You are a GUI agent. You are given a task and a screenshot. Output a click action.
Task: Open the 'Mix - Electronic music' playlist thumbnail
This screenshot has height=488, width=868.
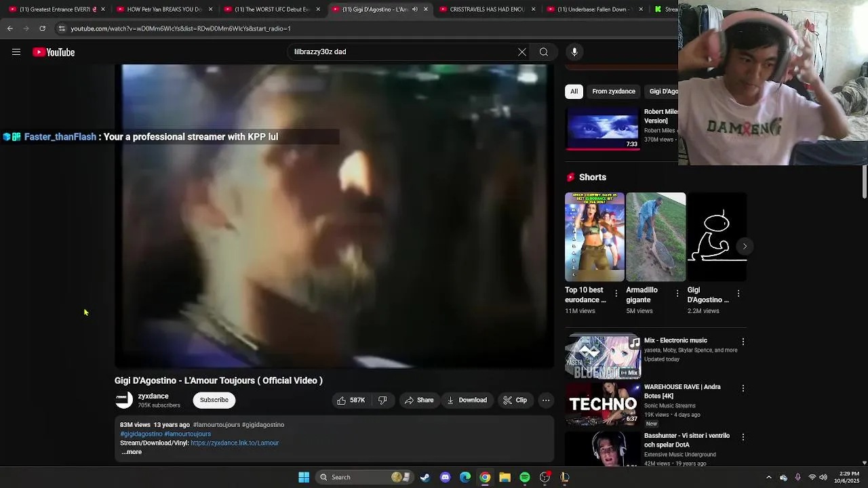(x=604, y=357)
